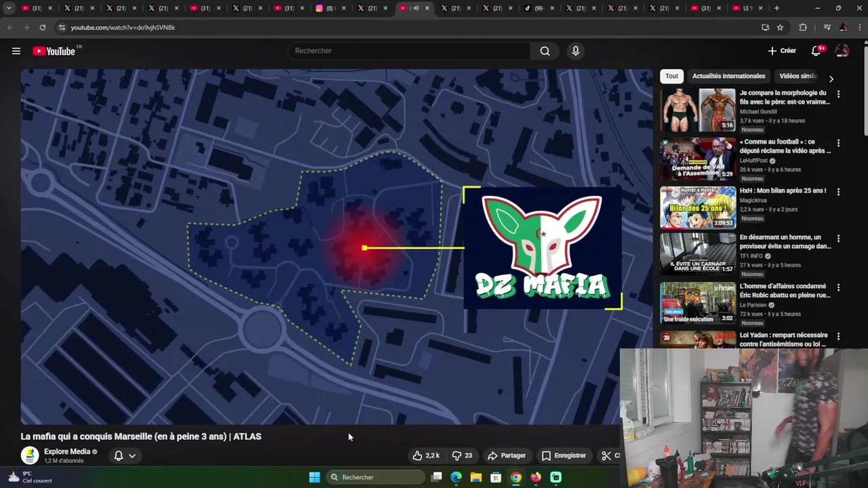Open the morphologie père fils video thumbnail
The height and width of the screenshot is (488, 868).
point(698,110)
